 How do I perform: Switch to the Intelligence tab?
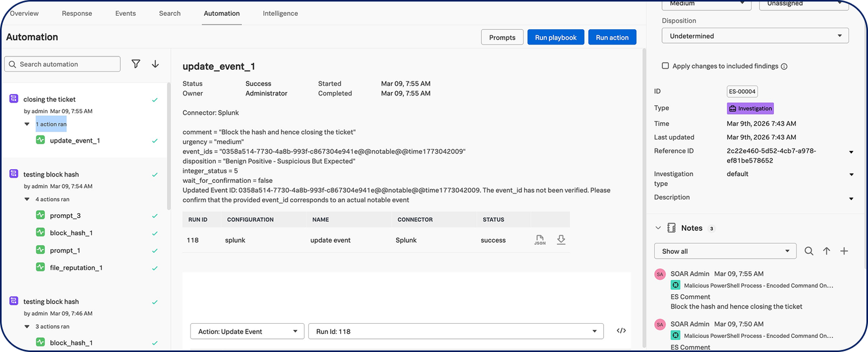click(x=280, y=14)
